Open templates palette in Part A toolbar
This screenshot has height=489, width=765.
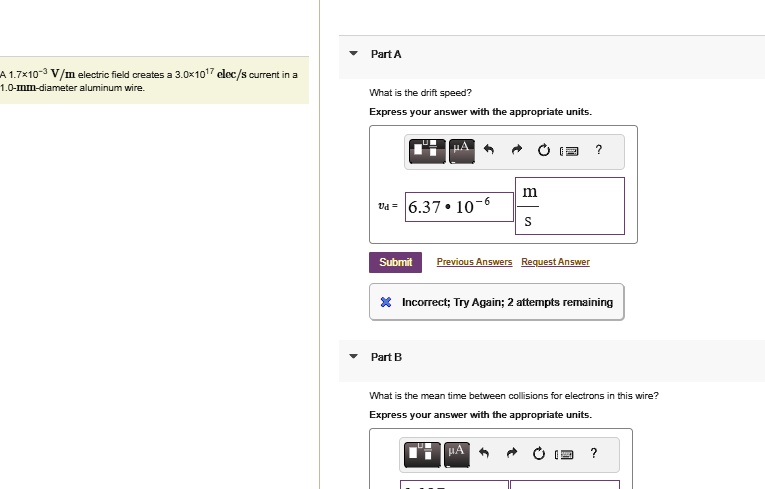coord(427,151)
